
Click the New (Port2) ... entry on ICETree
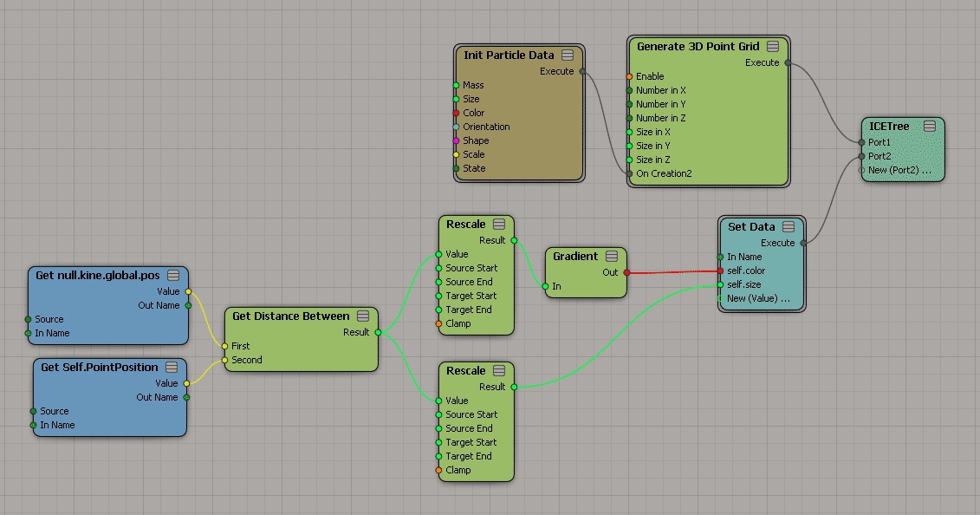[x=899, y=170]
